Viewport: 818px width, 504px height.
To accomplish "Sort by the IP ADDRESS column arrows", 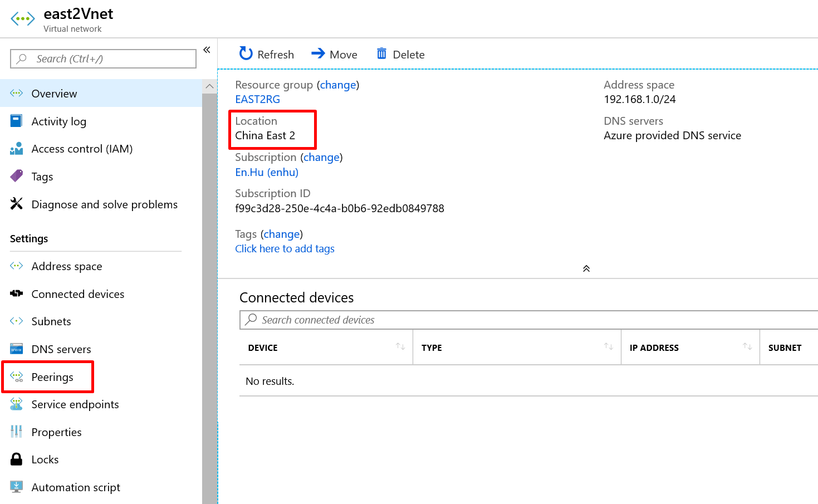I will coord(747,347).
